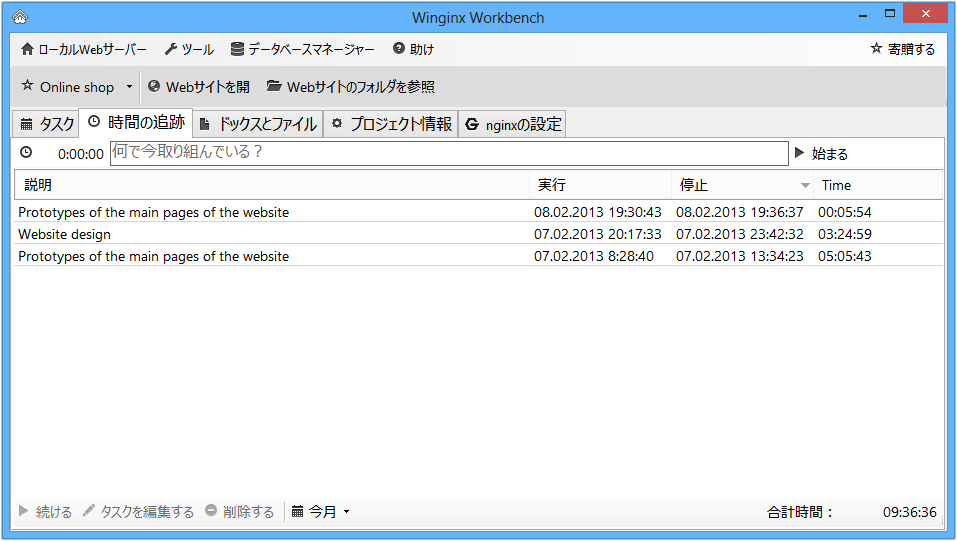
Task: Open the 助け help menu
Action: click(413, 49)
